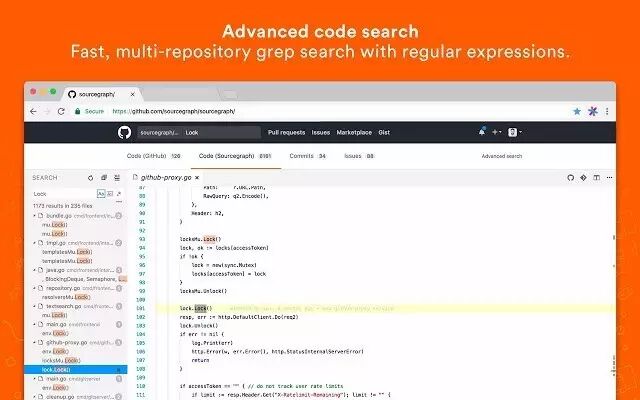Close the sourcegraph browser tab
Image resolution: width=640 pixels, height=400 pixels.
132,94
